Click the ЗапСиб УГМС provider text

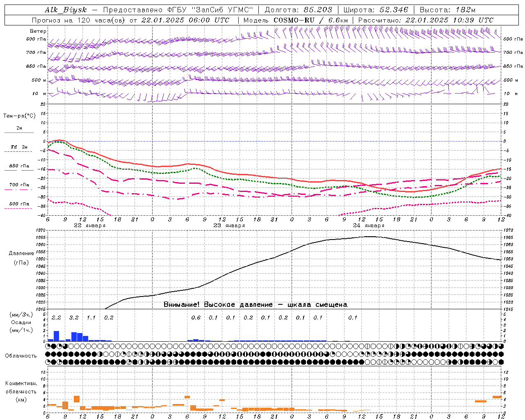(223, 10)
